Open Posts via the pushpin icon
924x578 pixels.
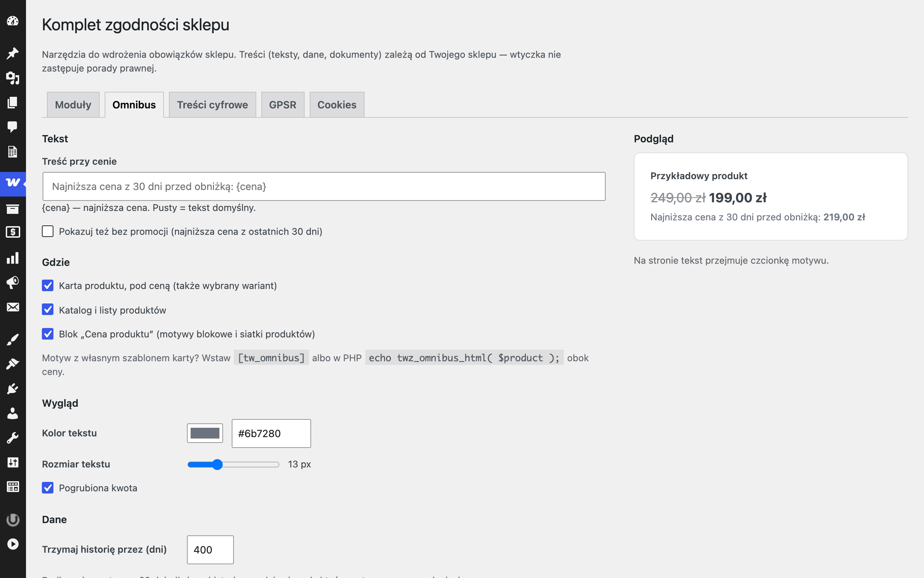pos(13,53)
